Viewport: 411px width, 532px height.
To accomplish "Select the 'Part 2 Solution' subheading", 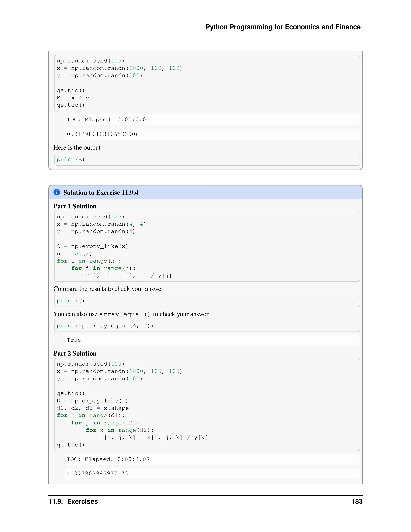I will (75, 353).
